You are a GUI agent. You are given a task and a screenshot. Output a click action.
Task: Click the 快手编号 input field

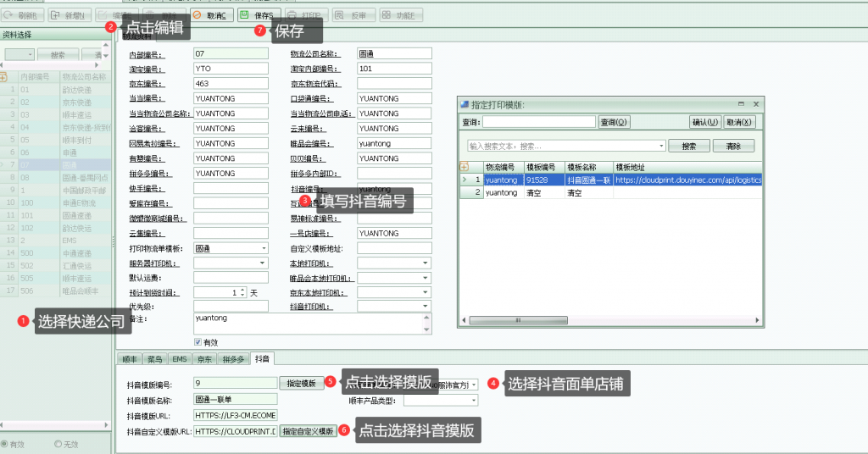(231, 189)
